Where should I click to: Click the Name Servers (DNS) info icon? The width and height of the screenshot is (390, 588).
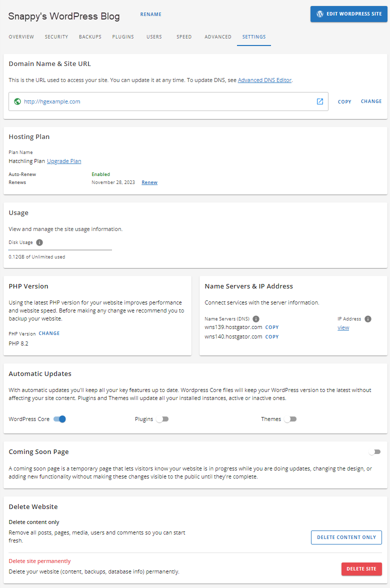click(x=255, y=318)
